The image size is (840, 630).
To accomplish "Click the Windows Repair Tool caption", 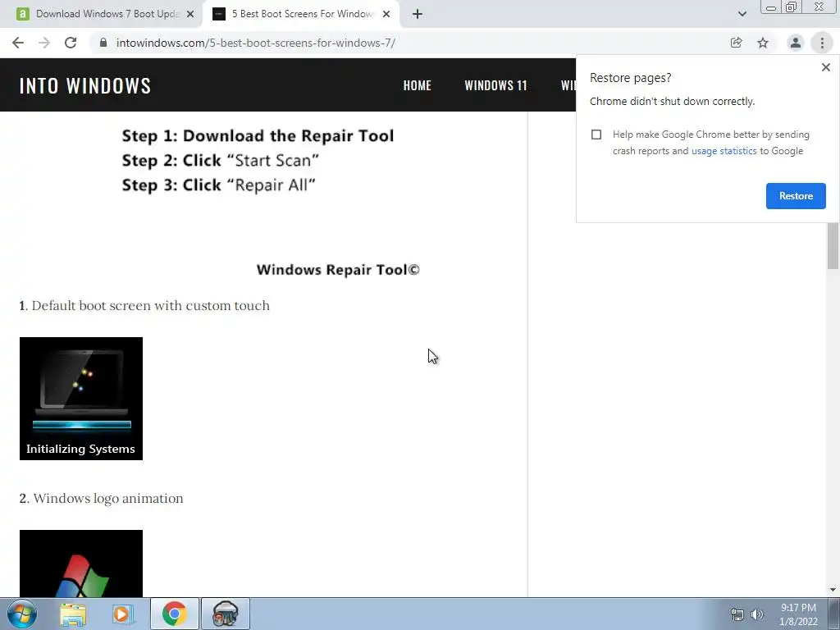I will pos(338,269).
